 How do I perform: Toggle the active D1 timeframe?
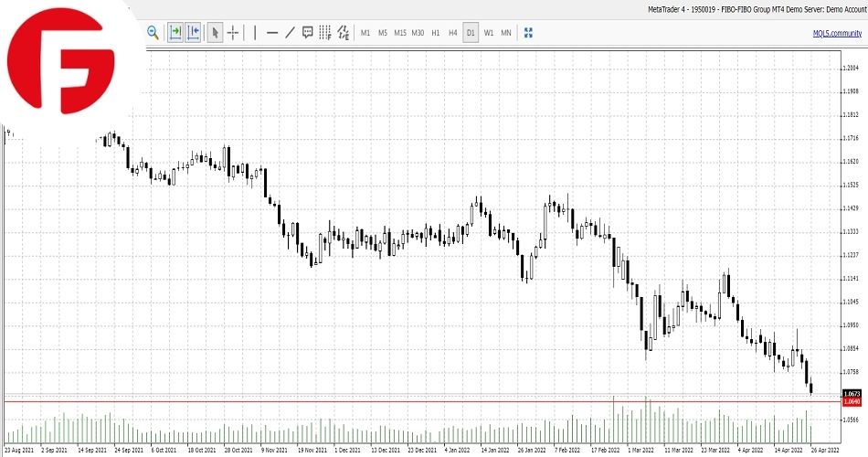471,33
